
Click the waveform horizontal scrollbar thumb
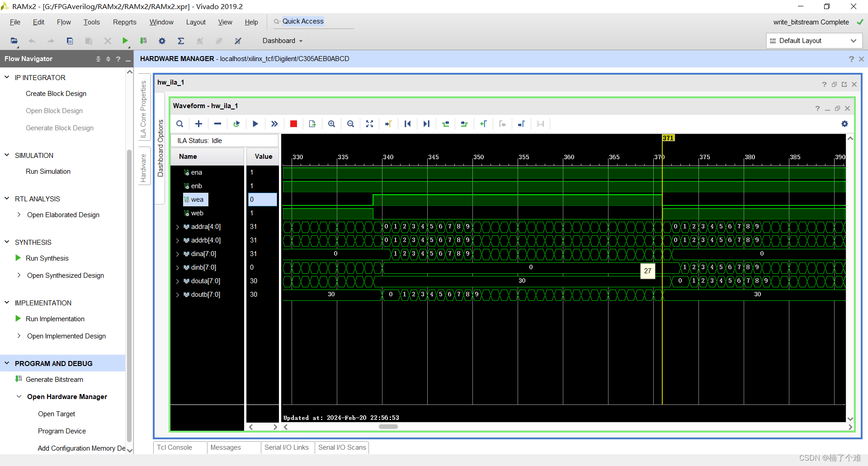tap(388, 427)
